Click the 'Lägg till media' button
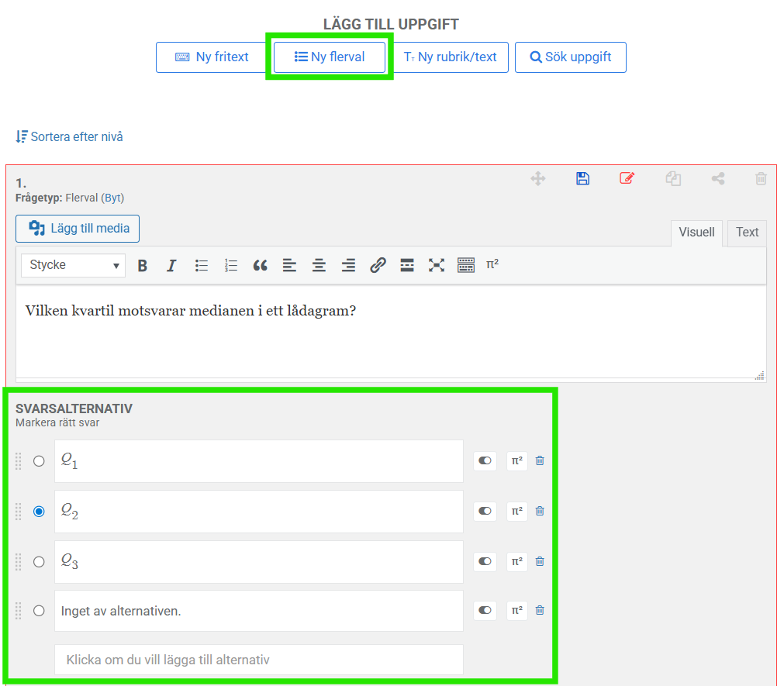 click(x=78, y=229)
